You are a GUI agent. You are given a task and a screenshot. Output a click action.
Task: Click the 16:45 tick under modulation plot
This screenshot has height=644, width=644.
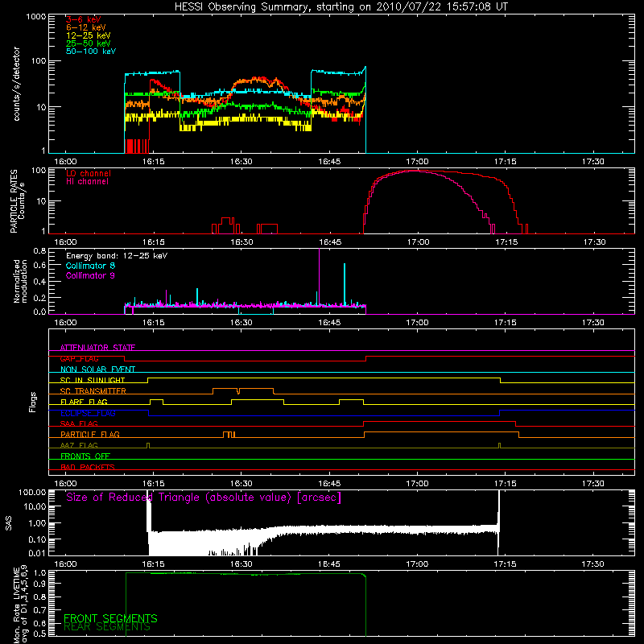click(329, 323)
